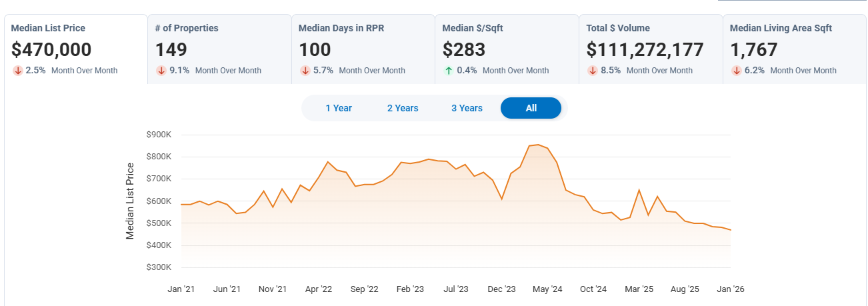Click the down arrow icon beside 6.2%
Screen dimensions: 868x306
point(737,71)
